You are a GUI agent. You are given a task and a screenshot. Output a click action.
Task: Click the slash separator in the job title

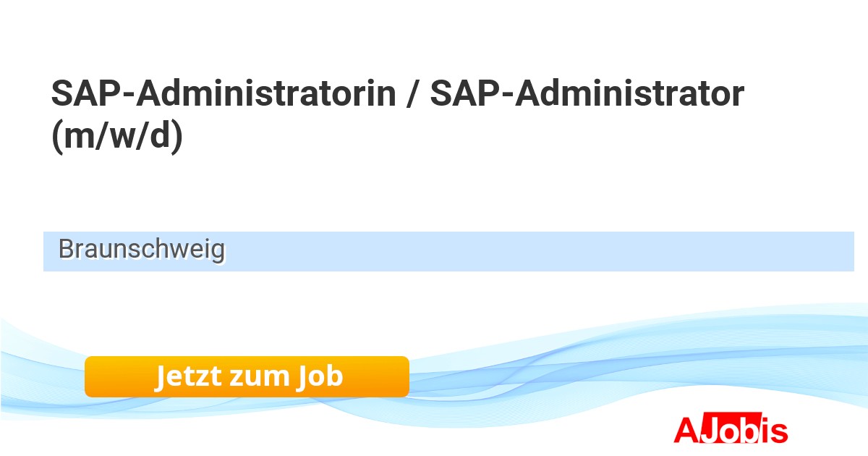tap(412, 94)
